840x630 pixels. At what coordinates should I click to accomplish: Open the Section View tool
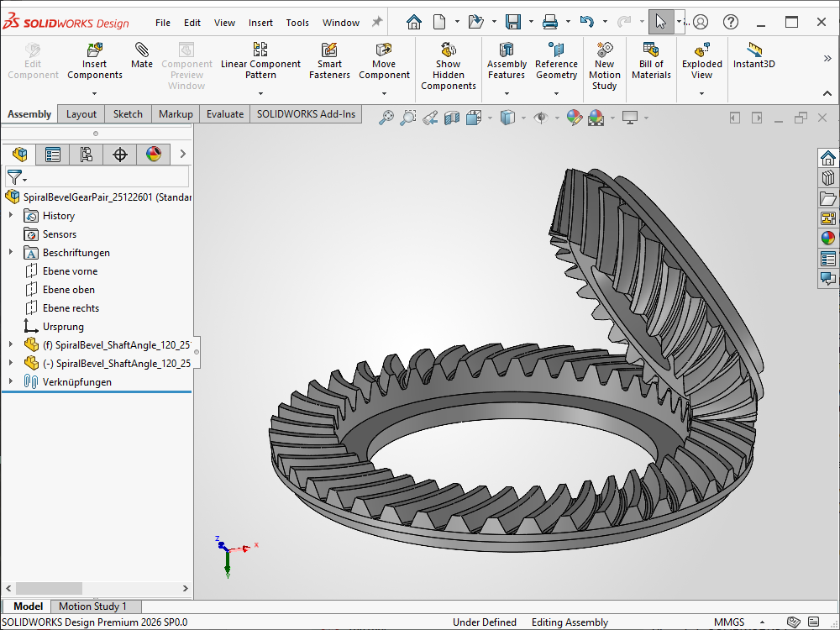[452, 118]
